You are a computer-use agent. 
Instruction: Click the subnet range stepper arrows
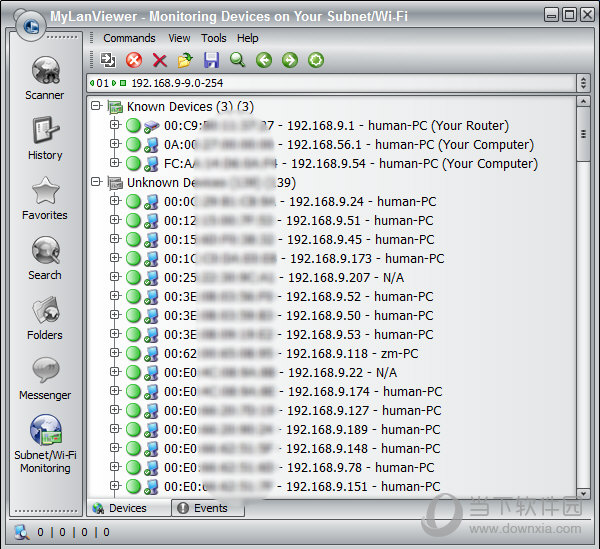click(583, 83)
